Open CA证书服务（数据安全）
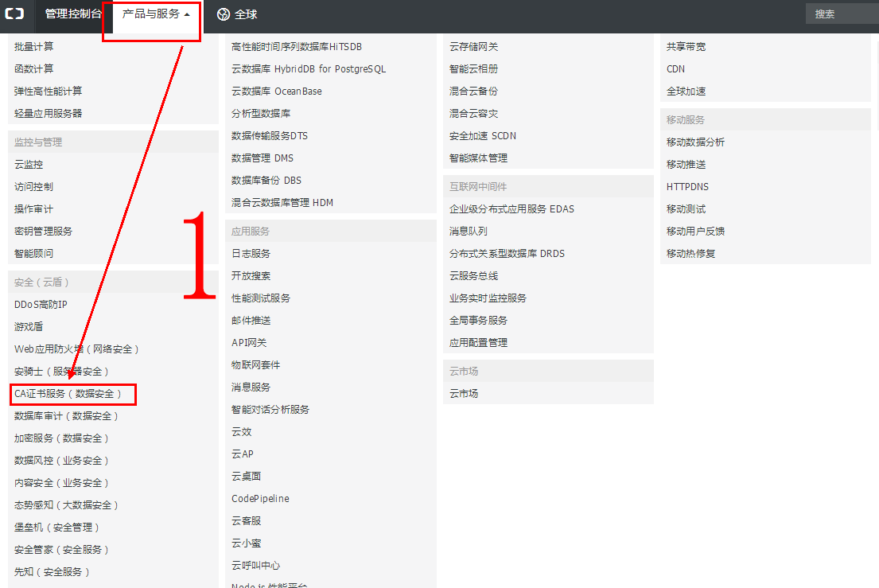 tap(69, 394)
